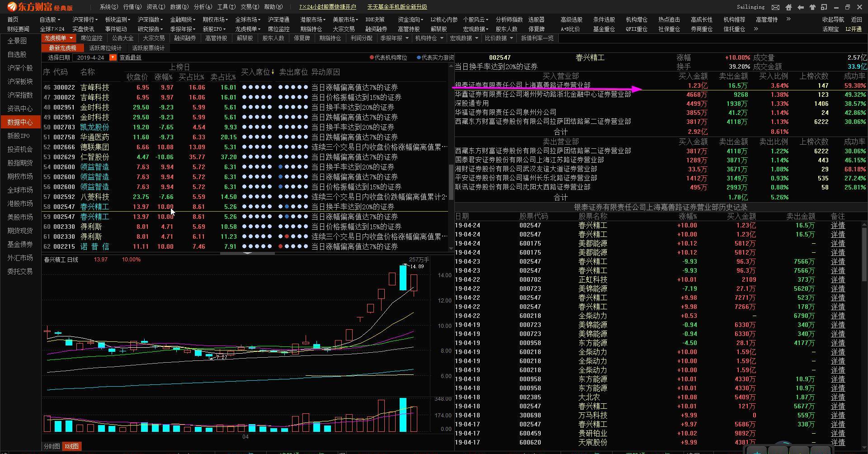The image size is (868, 454).
Task: Click 详情 for 002385 大北农 row
Action: (x=838, y=397)
